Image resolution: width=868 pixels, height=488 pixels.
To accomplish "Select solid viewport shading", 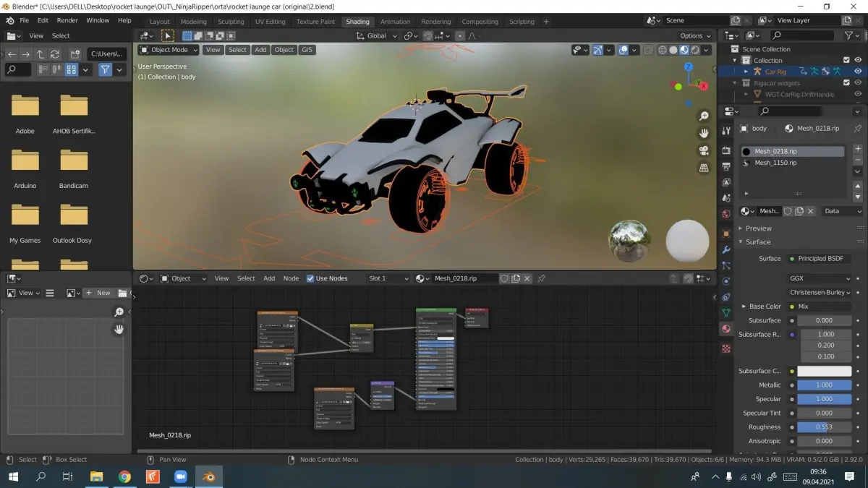I will coord(673,50).
